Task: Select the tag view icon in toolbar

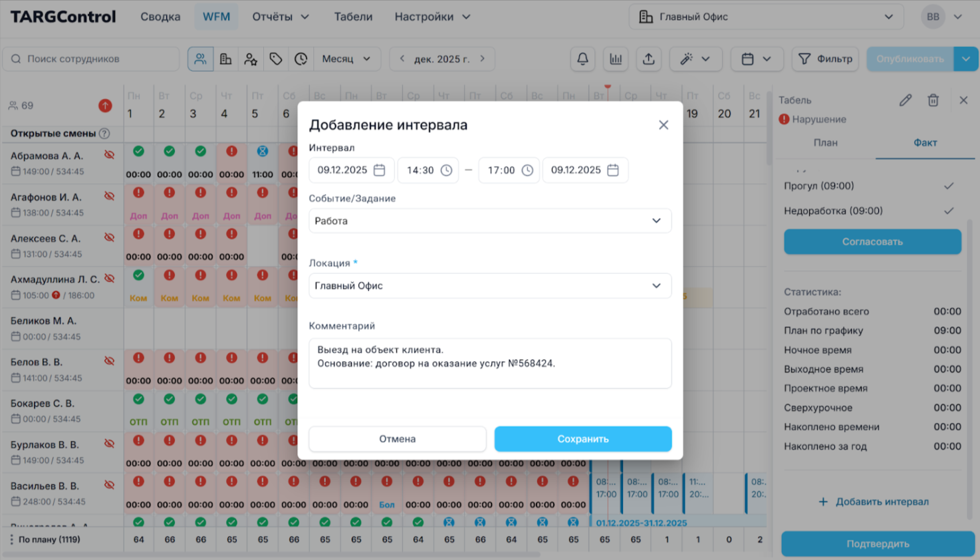Action: (276, 59)
